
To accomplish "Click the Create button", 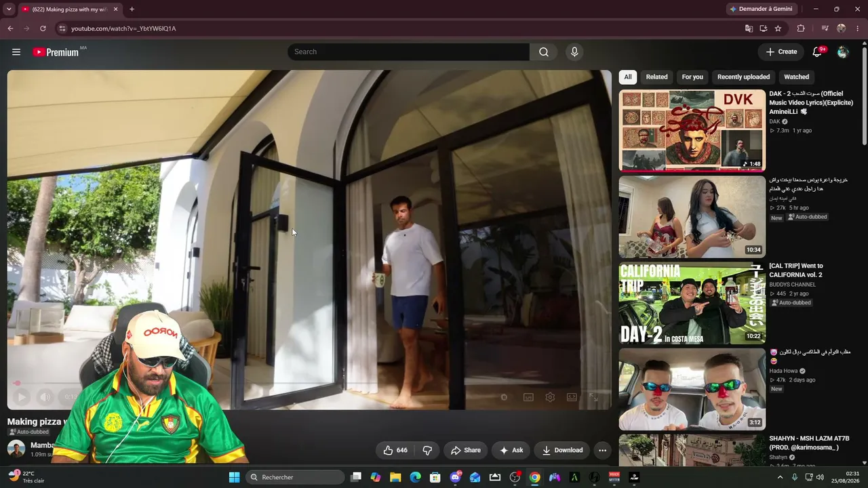I will click(x=781, y=52).
